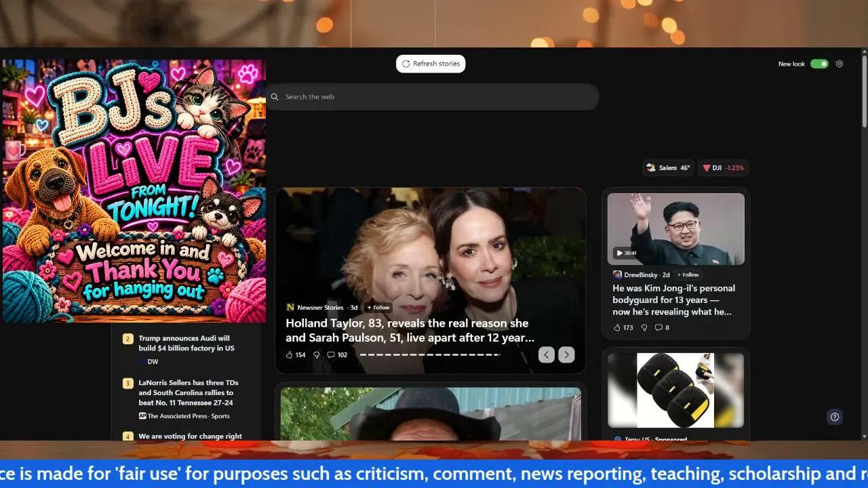Open the man in black hat story image
Viewport: 868px width, 488px height.
click(x=431, y=413)
